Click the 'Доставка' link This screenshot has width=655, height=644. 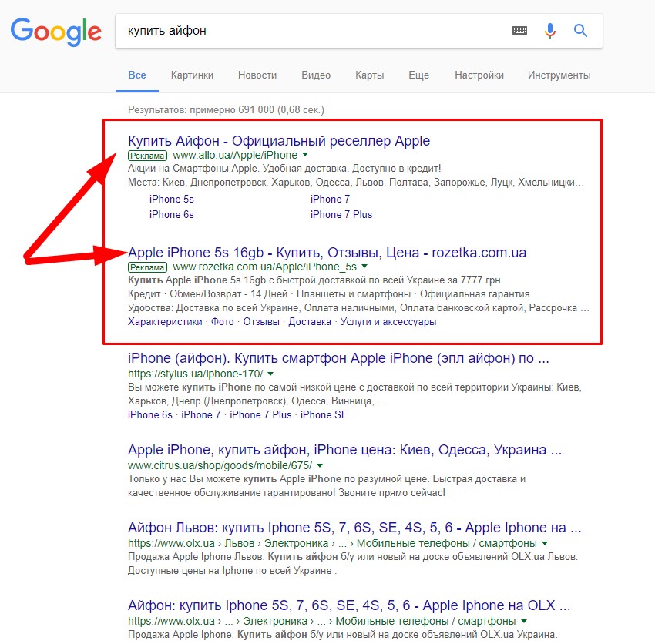pyautogui.click(x=310, y=322)
